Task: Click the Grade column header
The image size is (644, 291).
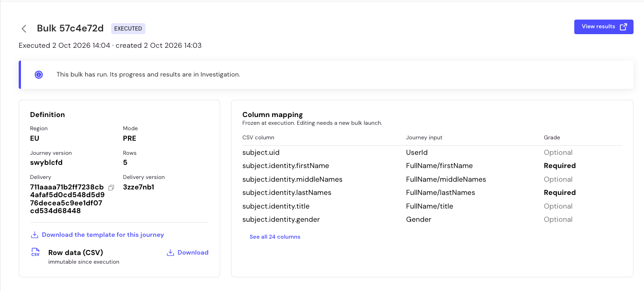Action: click(552, 138)
